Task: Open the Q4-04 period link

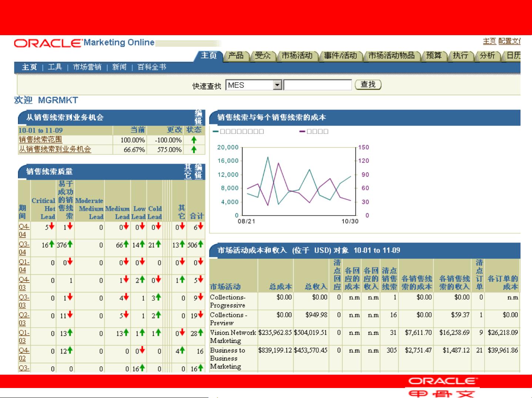Action: (24, 230)
